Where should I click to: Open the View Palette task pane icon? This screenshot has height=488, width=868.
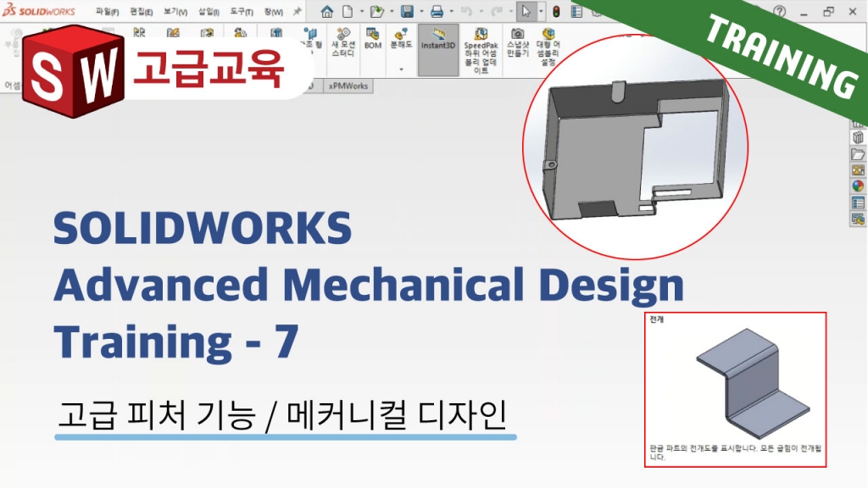click(858, 170)
